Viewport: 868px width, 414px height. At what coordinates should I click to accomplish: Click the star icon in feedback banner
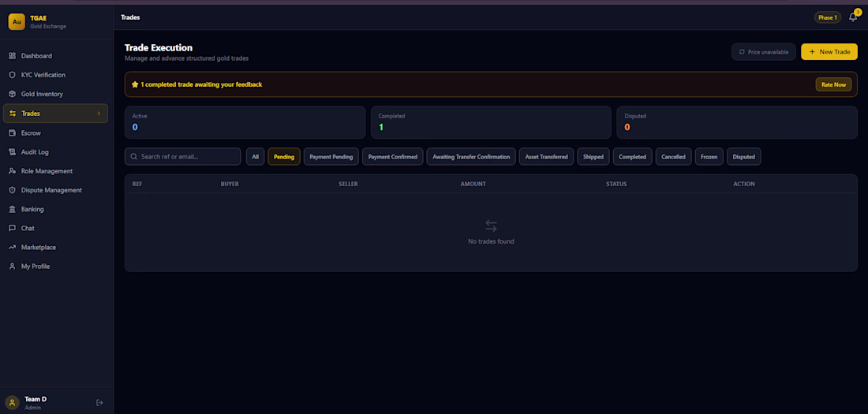coord(134,84)
